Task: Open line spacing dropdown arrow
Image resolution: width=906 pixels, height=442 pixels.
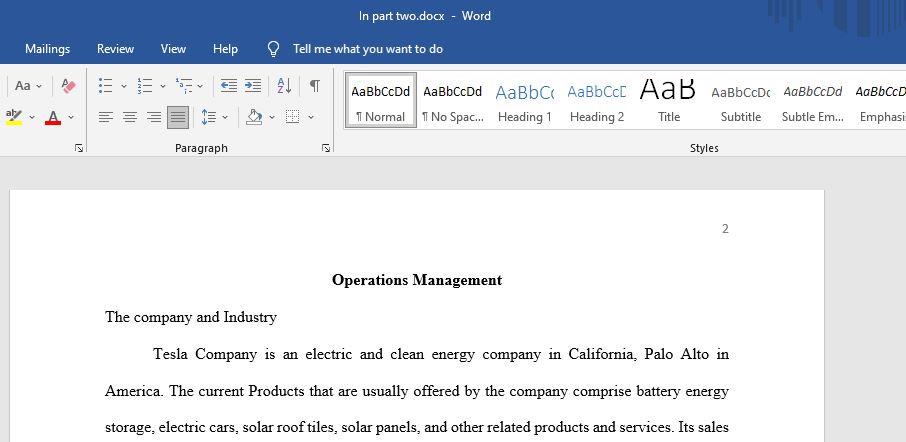Action: 225,117
